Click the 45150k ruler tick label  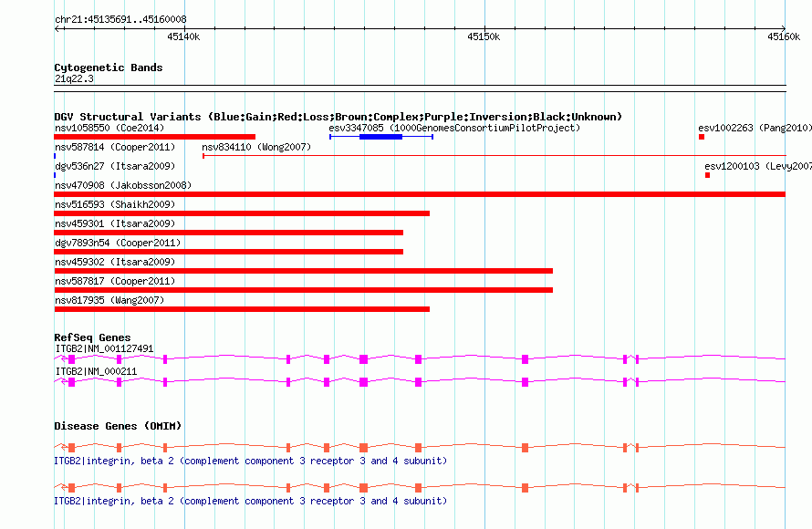tap(484, 36)
